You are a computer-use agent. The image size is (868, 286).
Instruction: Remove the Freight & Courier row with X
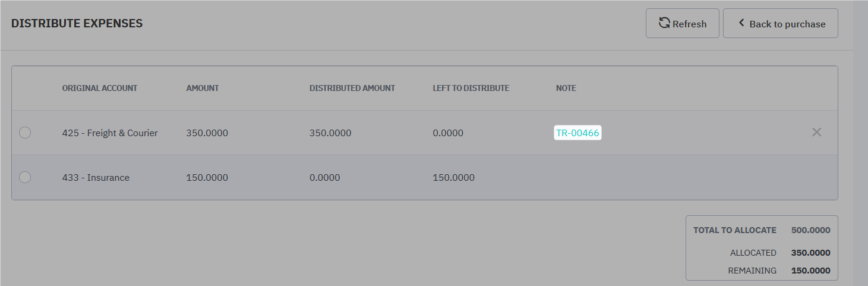[x=817, y=132]
